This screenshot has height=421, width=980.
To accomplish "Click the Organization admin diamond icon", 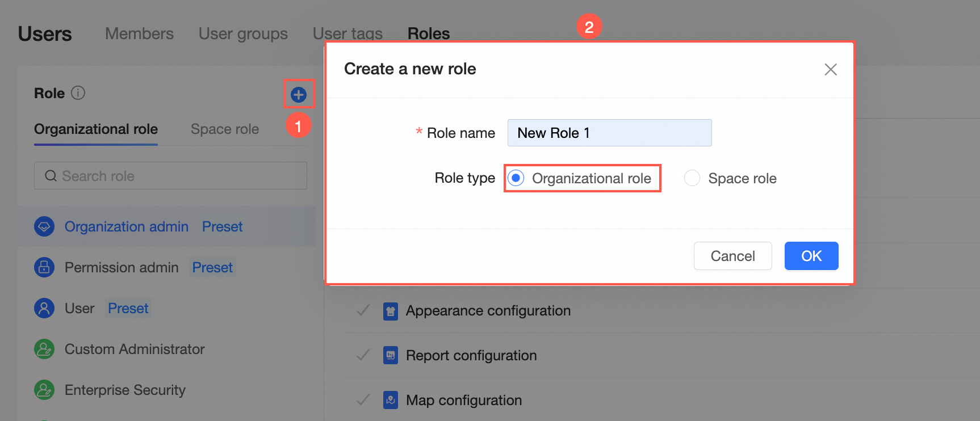I will tap(44, 227).
